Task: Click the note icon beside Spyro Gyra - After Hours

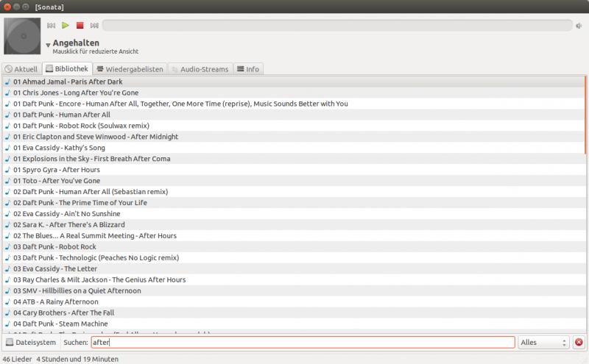Action: click(7, 170)
